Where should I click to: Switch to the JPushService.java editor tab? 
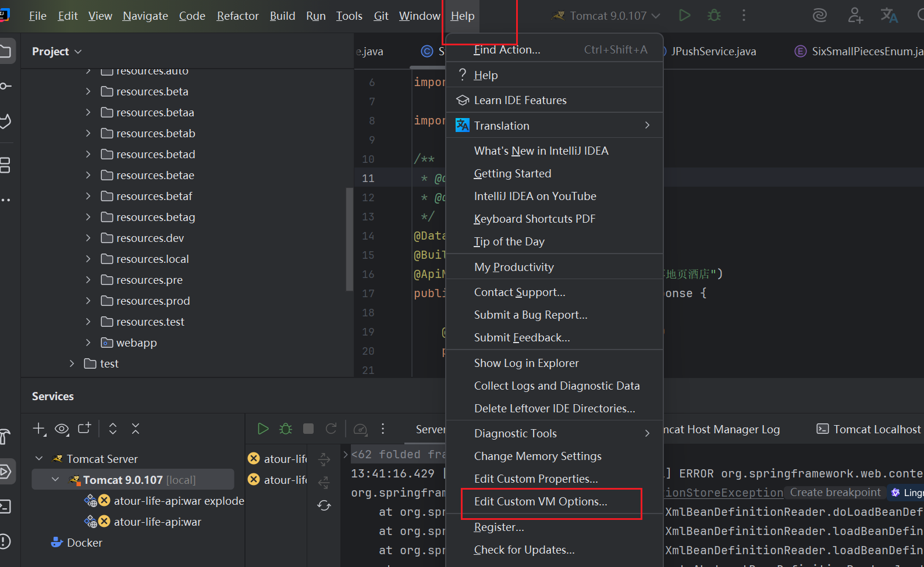[714, 51]
